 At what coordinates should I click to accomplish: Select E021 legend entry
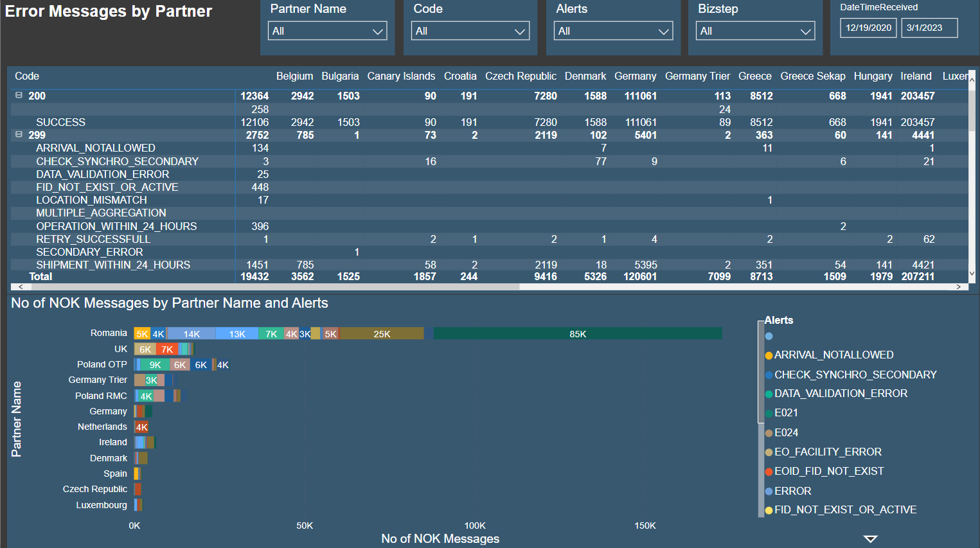[782, 413]
